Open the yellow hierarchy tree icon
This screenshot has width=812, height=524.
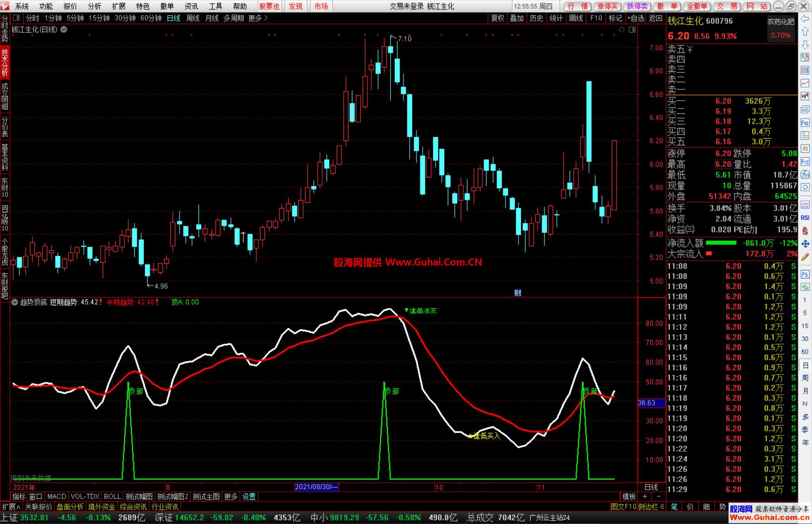(805, 136)
